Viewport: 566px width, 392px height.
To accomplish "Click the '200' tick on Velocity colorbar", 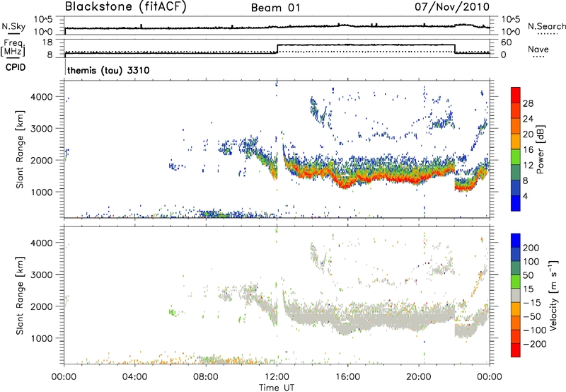I will (531, 248).
